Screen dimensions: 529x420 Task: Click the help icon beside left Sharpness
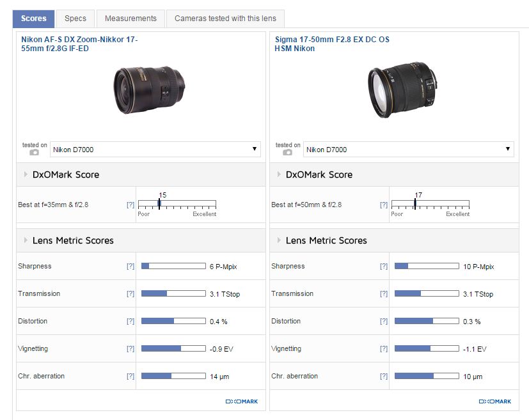tap(130, 267)
